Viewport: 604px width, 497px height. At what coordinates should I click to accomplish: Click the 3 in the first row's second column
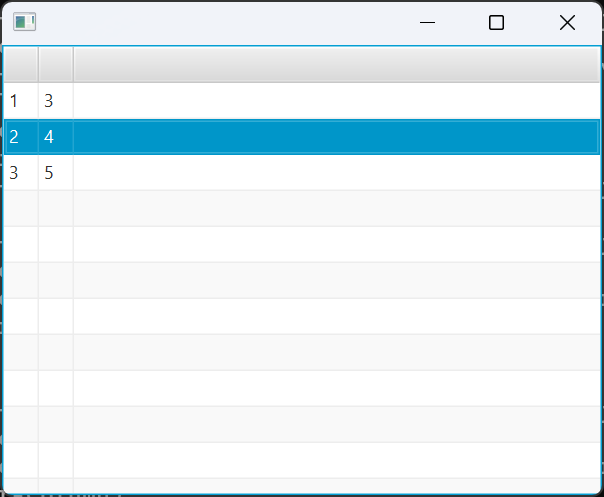(x=49, y=101)
